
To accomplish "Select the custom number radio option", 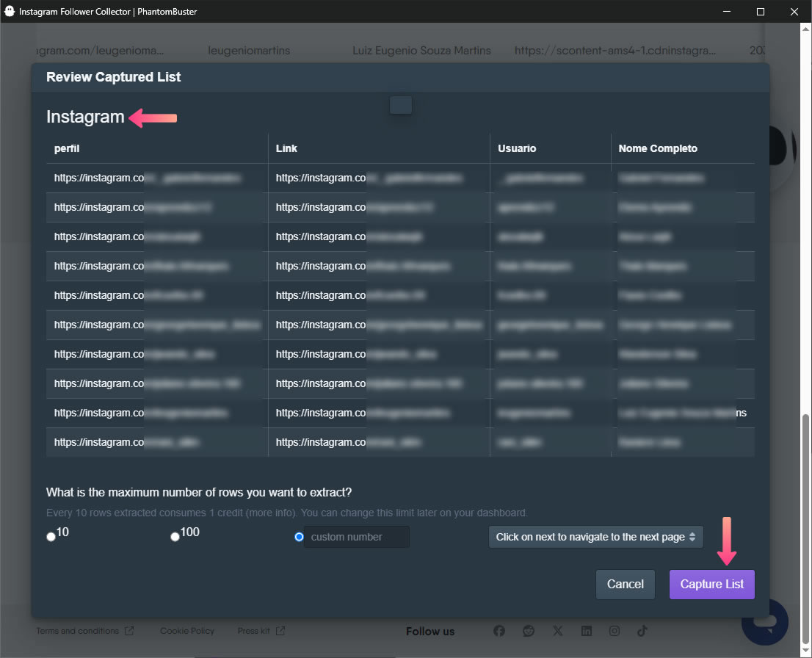I will 299,537.
